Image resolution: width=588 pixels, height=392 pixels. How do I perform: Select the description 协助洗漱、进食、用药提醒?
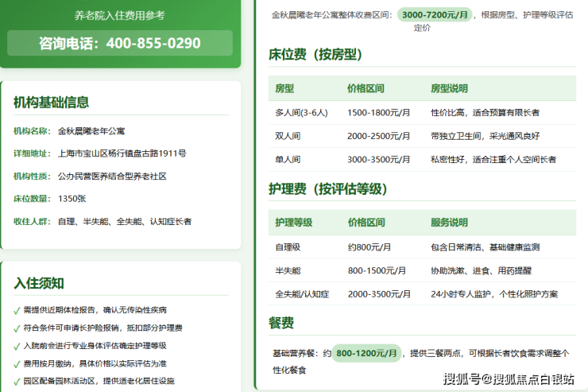[481, 271]
